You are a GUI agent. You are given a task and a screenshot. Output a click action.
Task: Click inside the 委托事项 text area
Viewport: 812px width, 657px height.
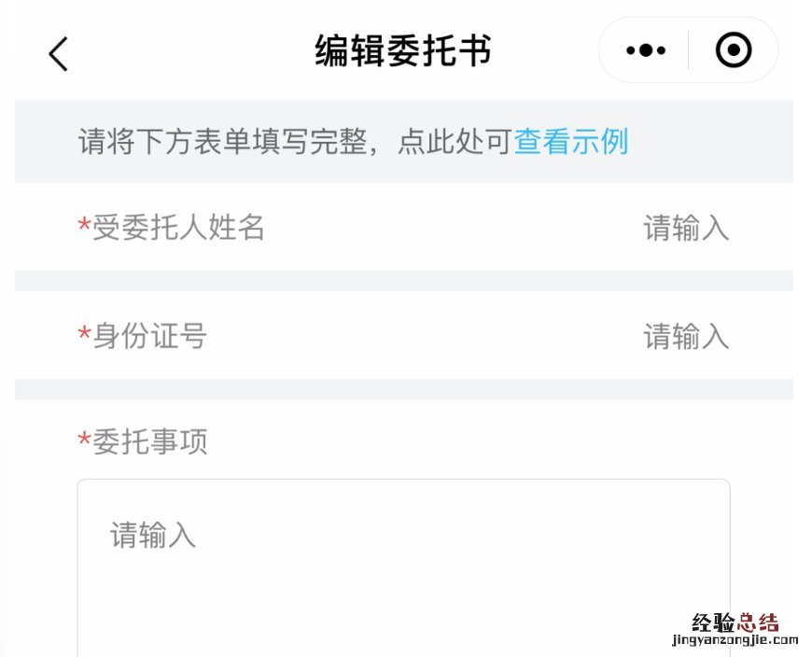click(x=403, y=579)
